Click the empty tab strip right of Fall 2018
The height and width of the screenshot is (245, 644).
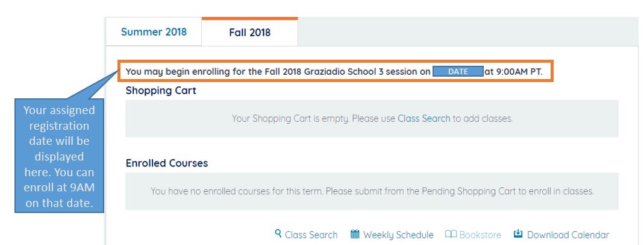tap(467, 32)
